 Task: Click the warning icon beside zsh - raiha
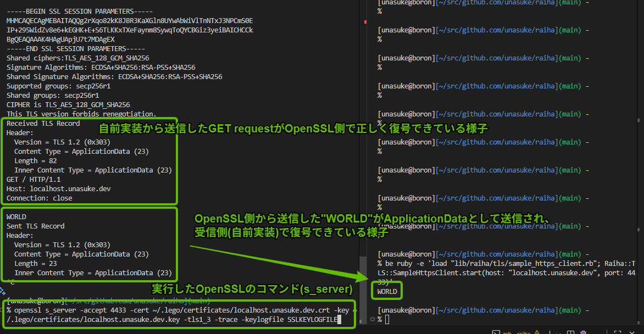[x=537, y=332]
